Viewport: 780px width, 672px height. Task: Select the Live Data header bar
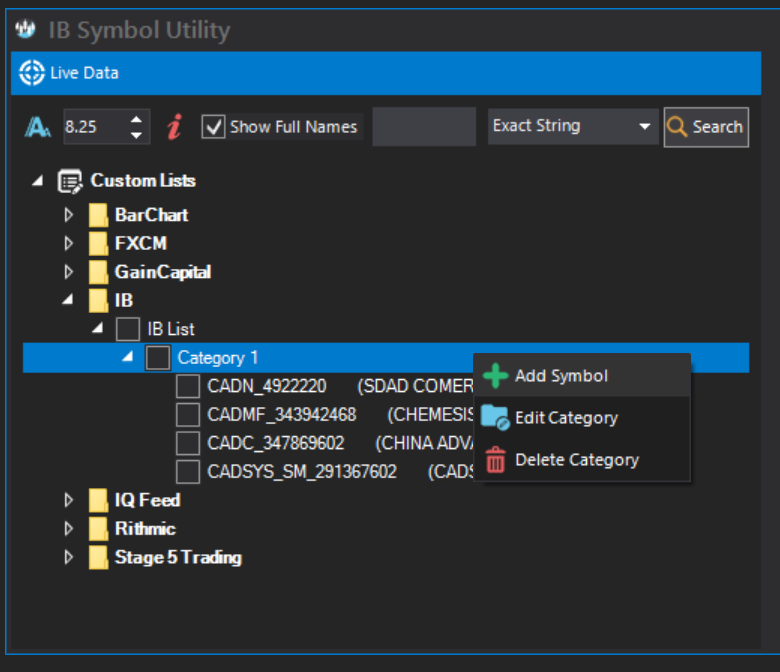(x=386, y=73)
